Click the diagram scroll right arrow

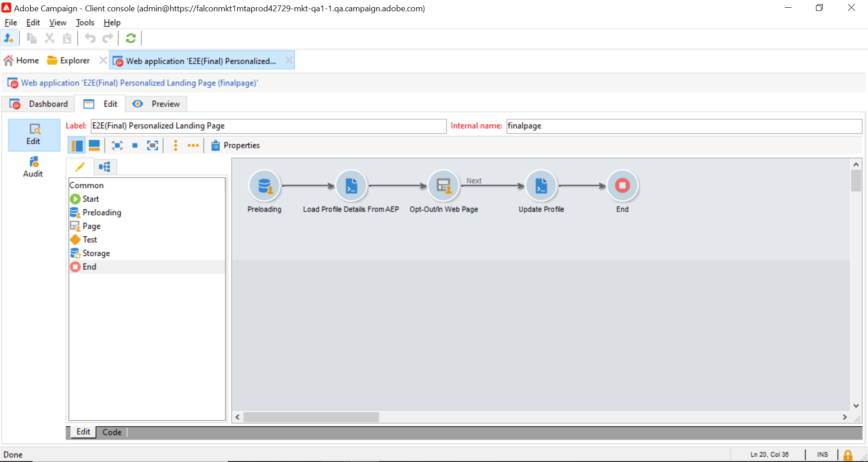(x=844, y=417)
